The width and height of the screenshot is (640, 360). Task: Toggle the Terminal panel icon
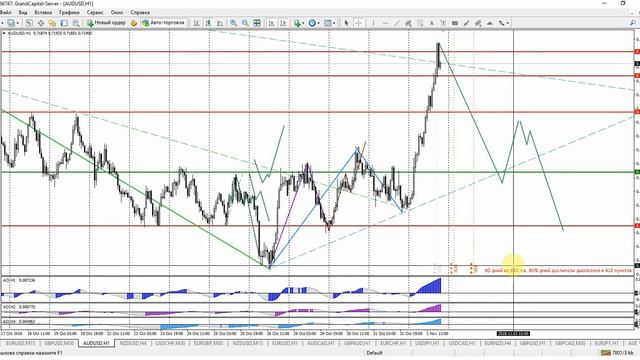click(x=64, y=23)
